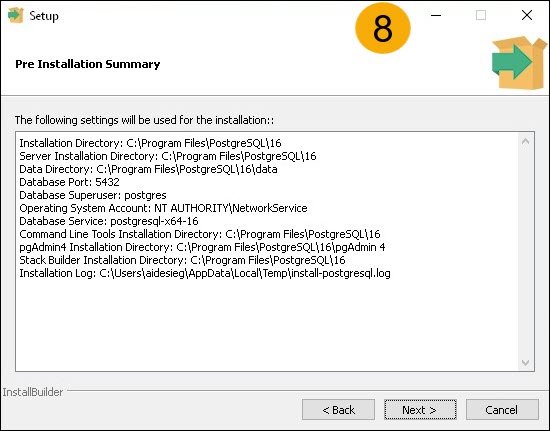Click the scrollbar down arrow
This screenshot has height=431, width=550.
(525, 362)
